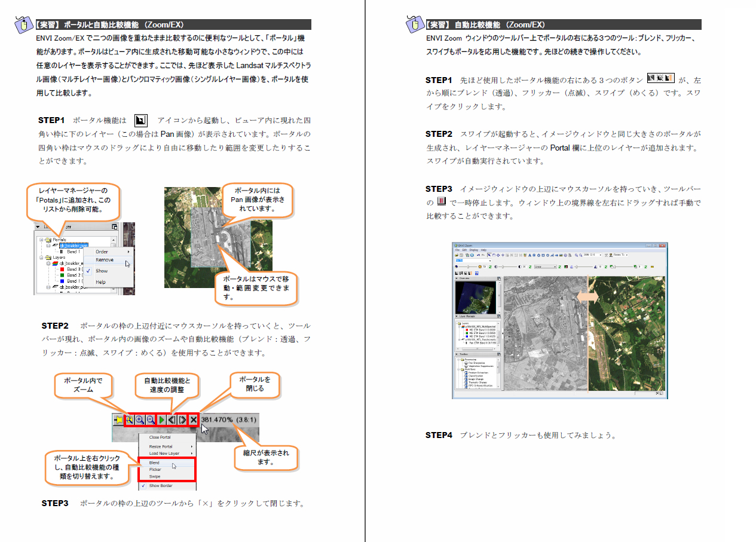
Task: Detach the Toolbox panel in ENVI Zoom
Action: click(x=499, y=354)
